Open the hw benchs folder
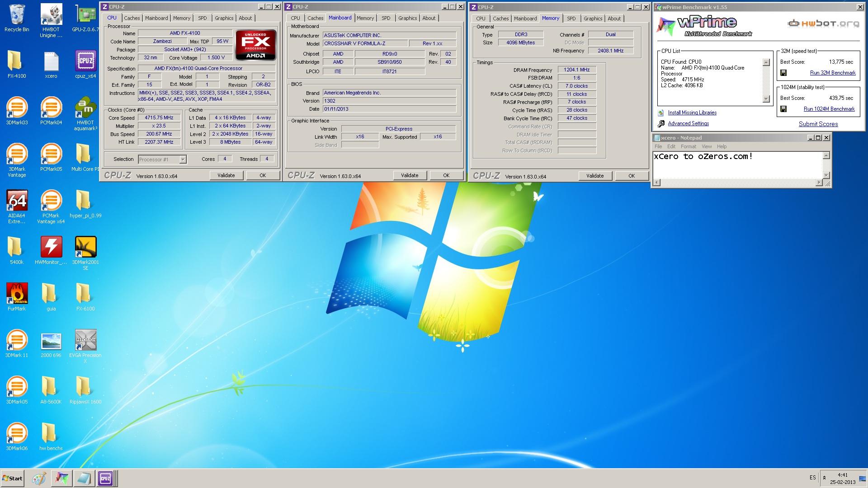868x488 pixels. pos(51,437)
